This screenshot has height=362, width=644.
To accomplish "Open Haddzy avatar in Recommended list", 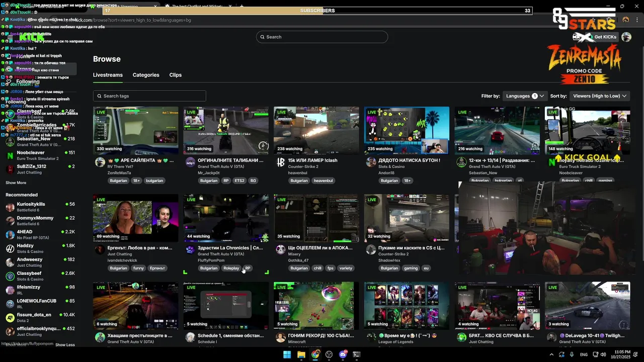I will click(10, 248).
